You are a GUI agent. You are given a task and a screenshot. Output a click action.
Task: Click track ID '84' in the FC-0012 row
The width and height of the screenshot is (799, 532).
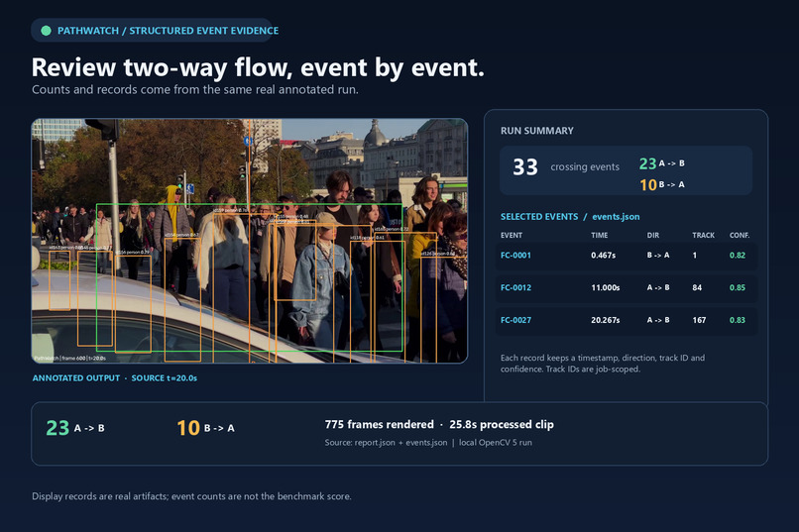[x=697, y=287]
